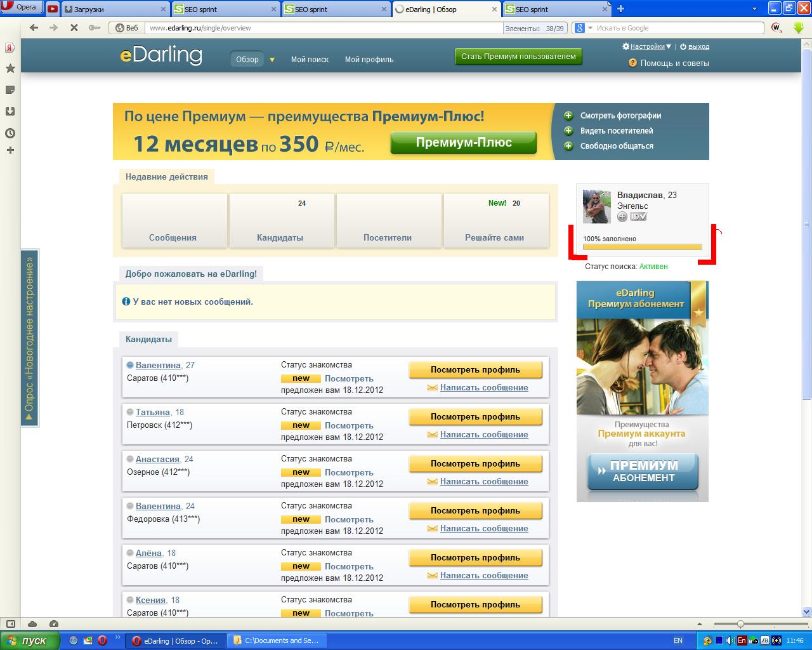
Task: Open the bookmarks star panel in the sidebar
Action: 10,69
